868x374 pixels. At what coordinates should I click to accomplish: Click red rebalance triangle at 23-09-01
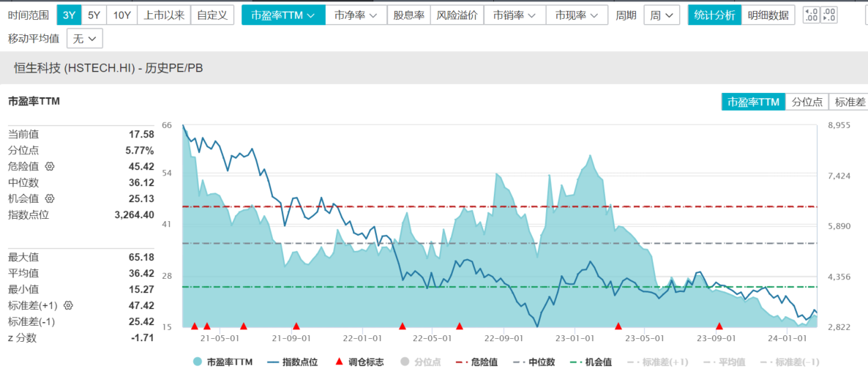719,326
